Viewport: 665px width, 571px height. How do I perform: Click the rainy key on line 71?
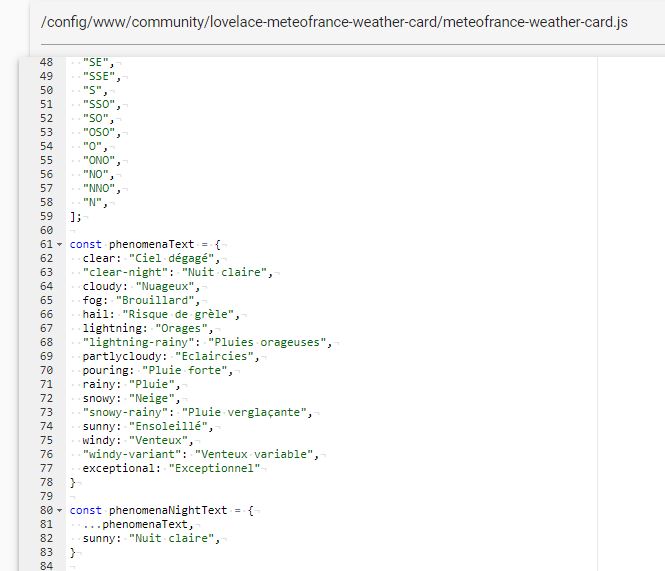pos(99,384)
